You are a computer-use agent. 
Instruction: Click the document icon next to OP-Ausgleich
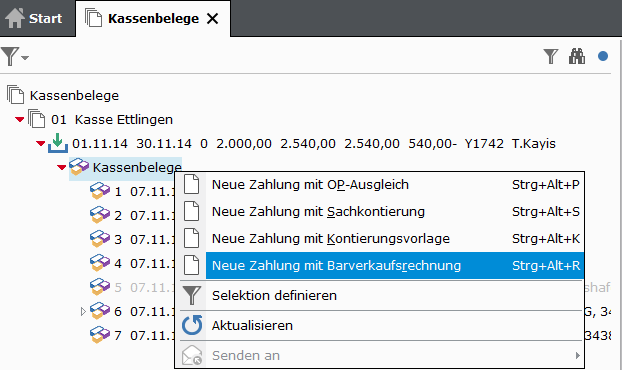pyautogui.click(x=192, y=184)
